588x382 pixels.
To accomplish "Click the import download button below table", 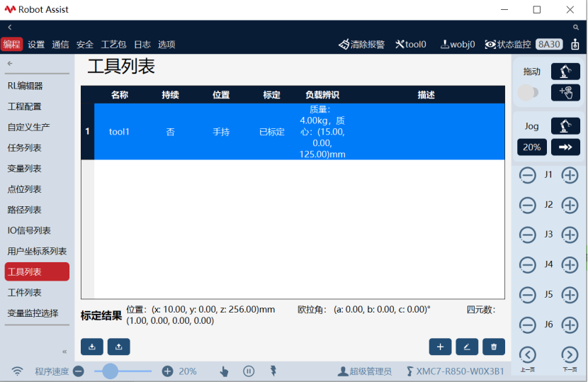I will pyautogui.click(x=92, y=347).
